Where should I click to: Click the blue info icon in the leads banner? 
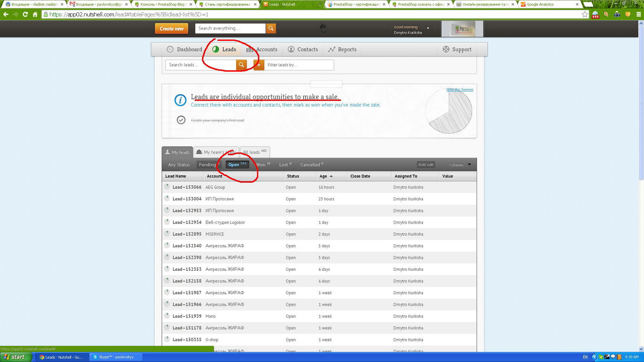180,100
